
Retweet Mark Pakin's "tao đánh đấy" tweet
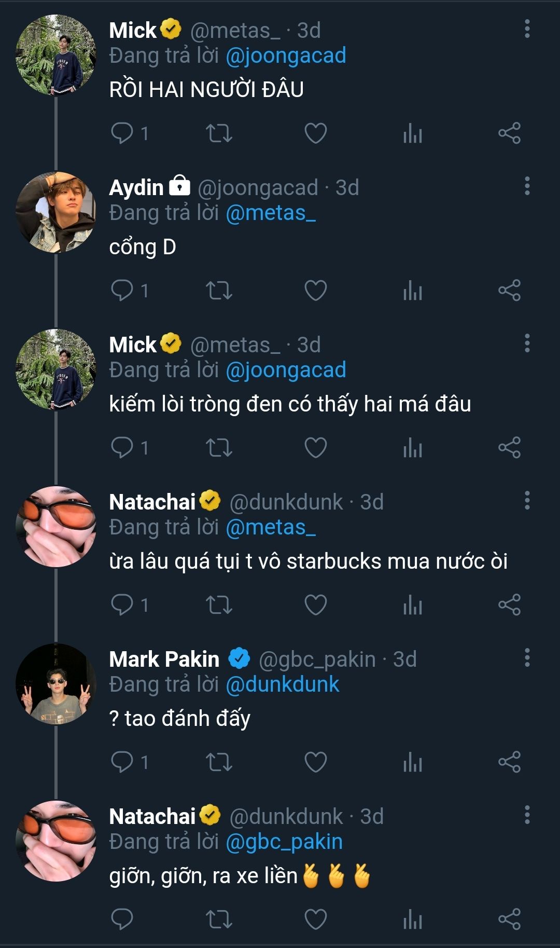[x=219, y=762]
